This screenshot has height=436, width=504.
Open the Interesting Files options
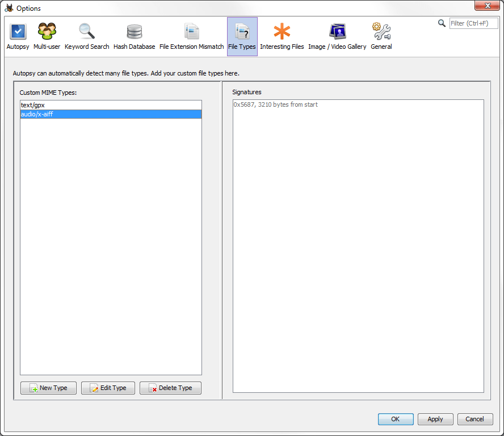coord(282,36)
